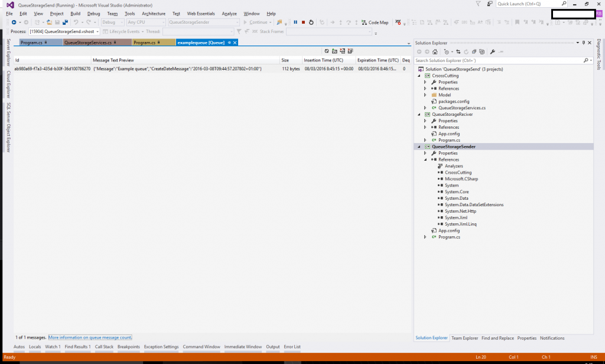605x364 pixels.
Task: Dequeue the top queue message
Action: (x=343, y=51)
